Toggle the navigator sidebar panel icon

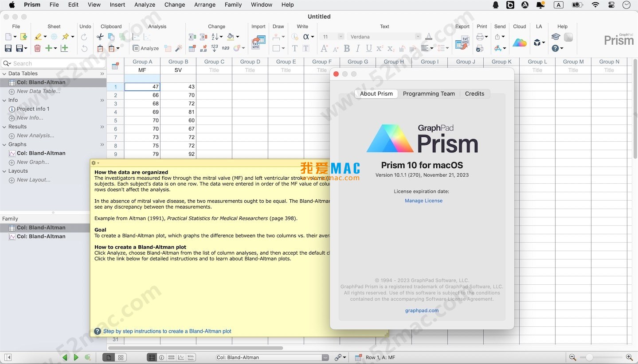coord(8,357)
